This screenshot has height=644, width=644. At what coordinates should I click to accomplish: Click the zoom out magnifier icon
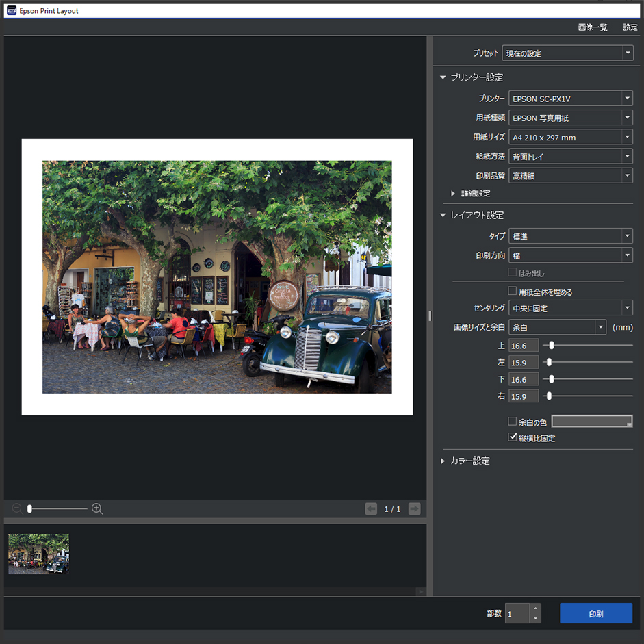(x=17, y=508)
